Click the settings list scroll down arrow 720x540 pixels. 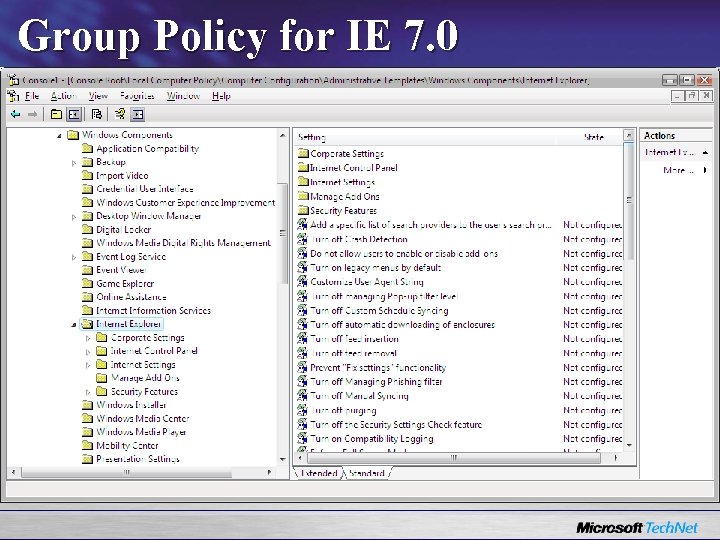coord(629,445)
